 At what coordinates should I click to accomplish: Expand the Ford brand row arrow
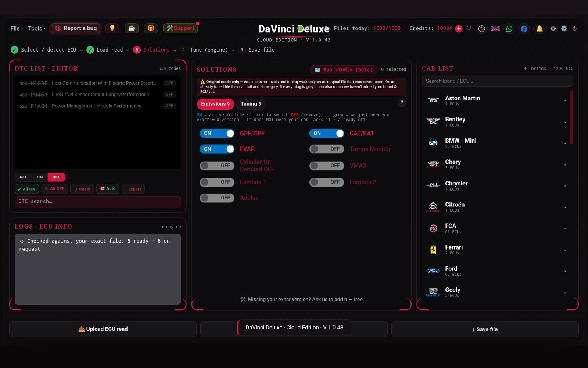(565, 272)
